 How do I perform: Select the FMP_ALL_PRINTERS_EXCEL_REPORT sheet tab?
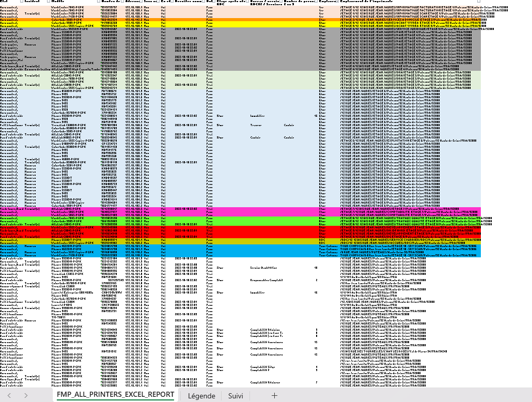(x=115, y=395)
